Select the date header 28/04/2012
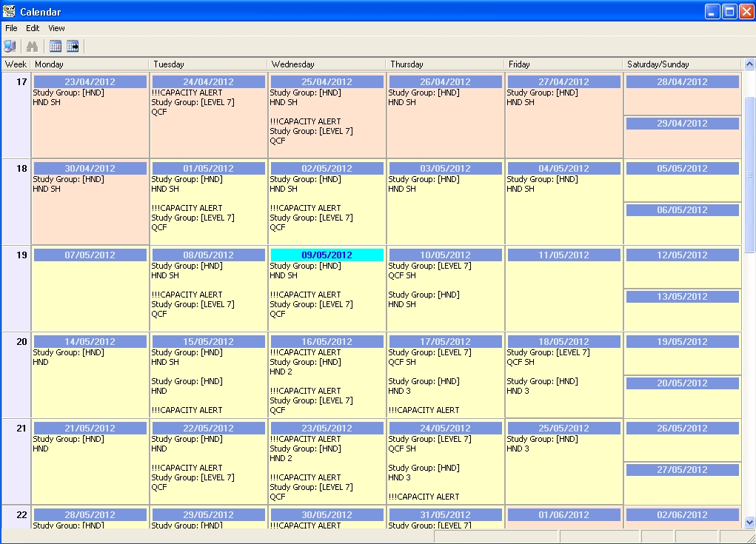This screenshot has width=756, height=544. 682,82
